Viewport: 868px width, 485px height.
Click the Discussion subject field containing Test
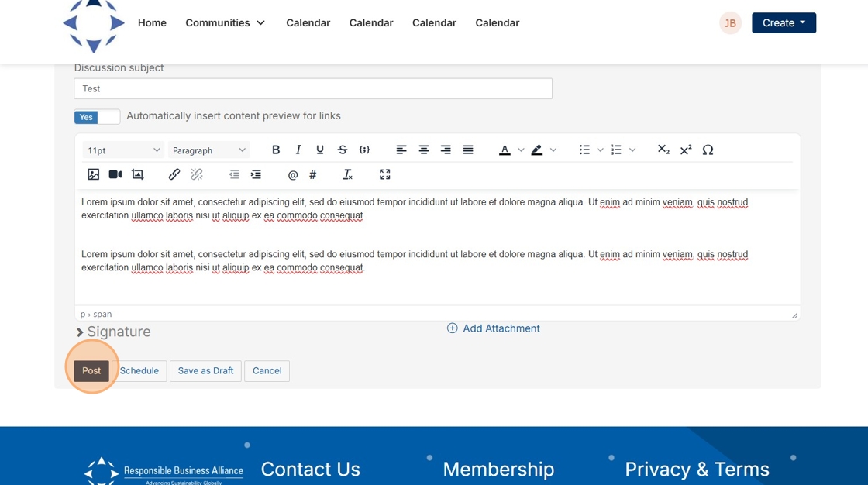pyautogui.click(x=313, y=88)
